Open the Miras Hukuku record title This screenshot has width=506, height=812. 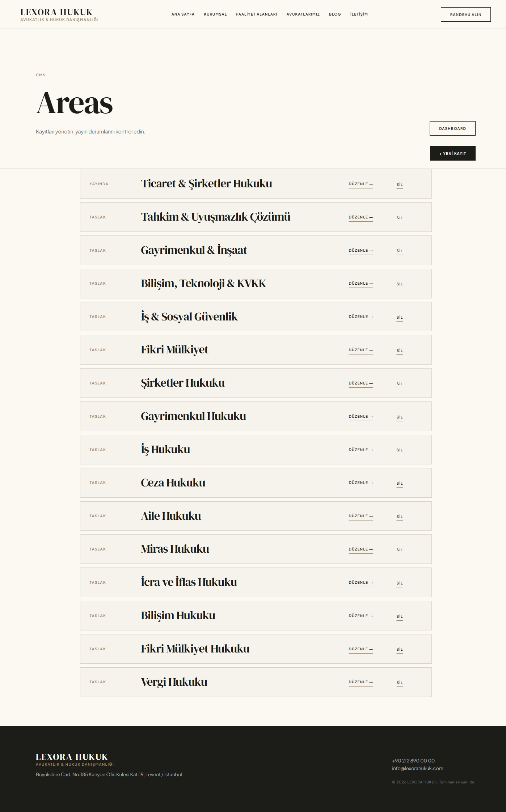coord(175,549)
